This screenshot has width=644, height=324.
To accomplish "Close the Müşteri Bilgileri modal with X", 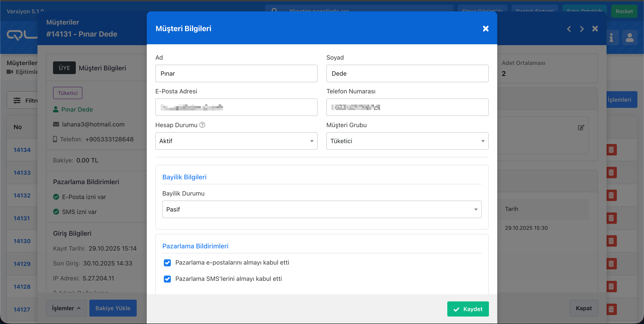I will (x=485, y=28).
